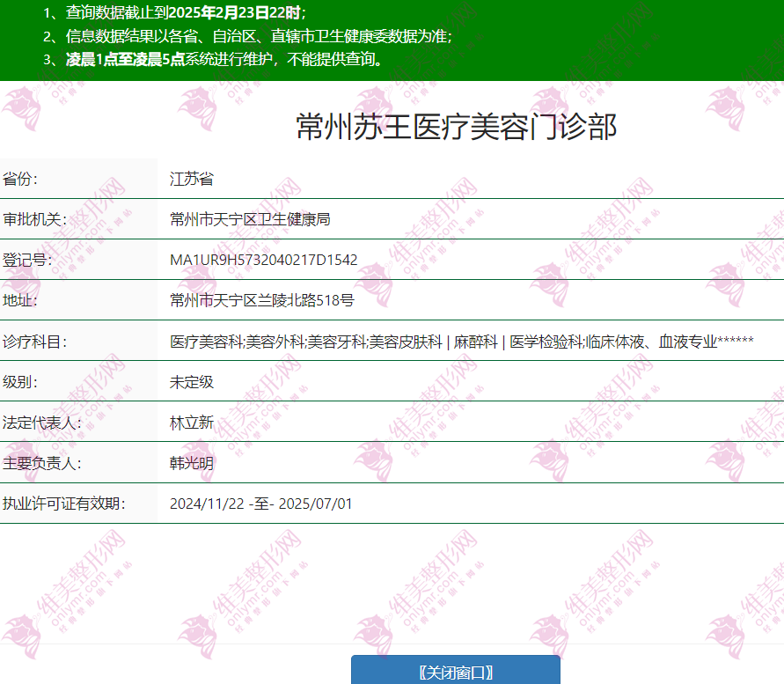Click the value 江苏省

(192, 179)
